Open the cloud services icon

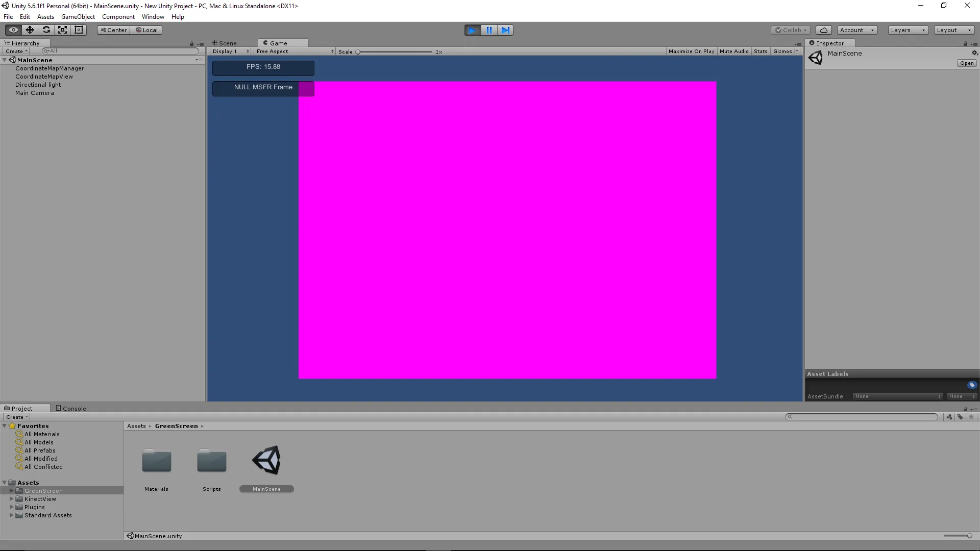coord(823,30)
